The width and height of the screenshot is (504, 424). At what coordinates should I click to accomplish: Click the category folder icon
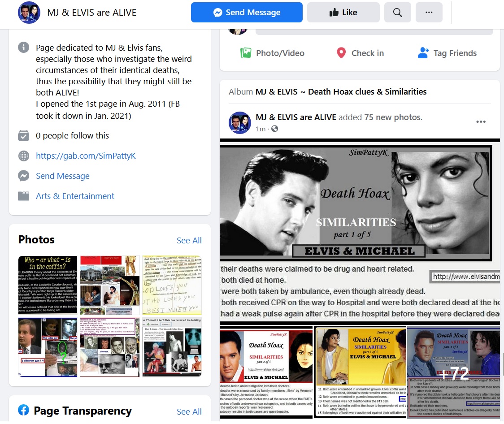[x=23, y=196]
